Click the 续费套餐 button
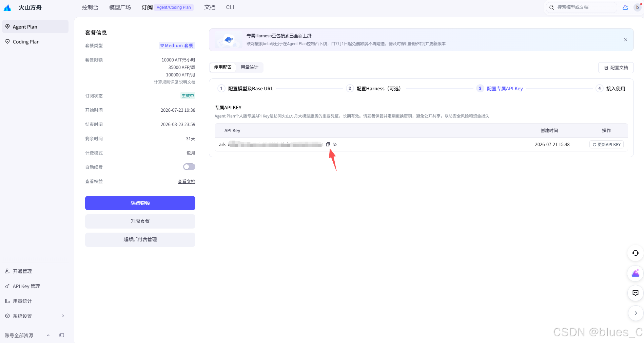The height and width of the screenshot is (343, 644). 140,203
